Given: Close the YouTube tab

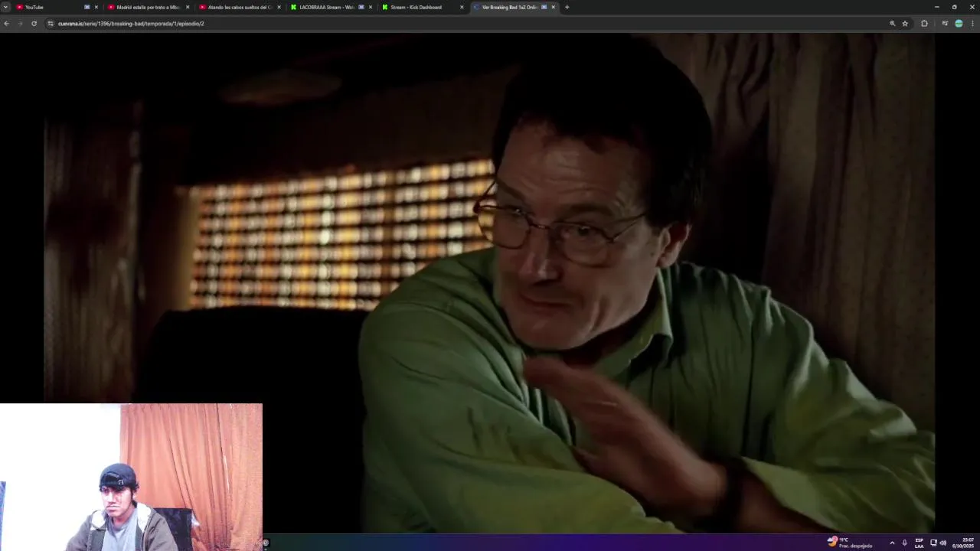Looking at the screenshot, I should point(96,7).
